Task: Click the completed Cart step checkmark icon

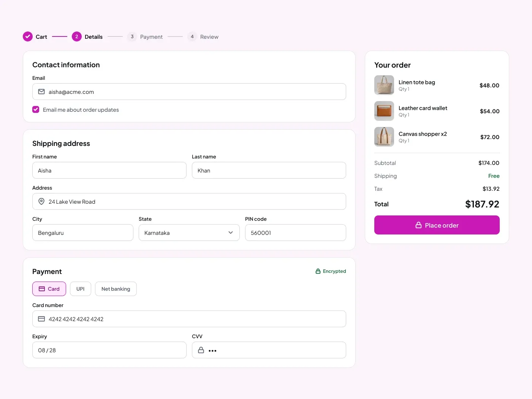Action: coord(28,36)
